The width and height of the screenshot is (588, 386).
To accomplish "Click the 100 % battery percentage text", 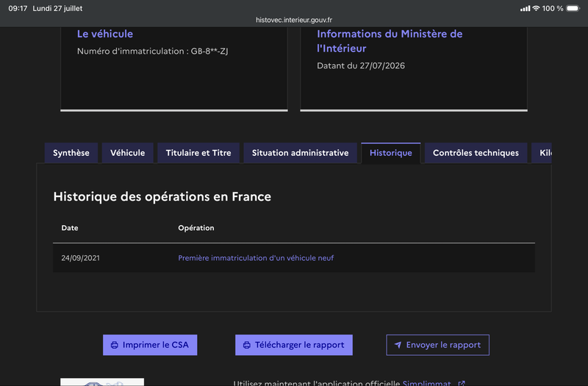I will coord(553,8).
